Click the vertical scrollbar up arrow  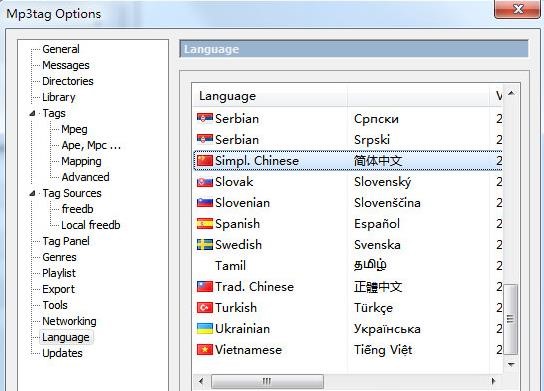click(x=511, y=93)
